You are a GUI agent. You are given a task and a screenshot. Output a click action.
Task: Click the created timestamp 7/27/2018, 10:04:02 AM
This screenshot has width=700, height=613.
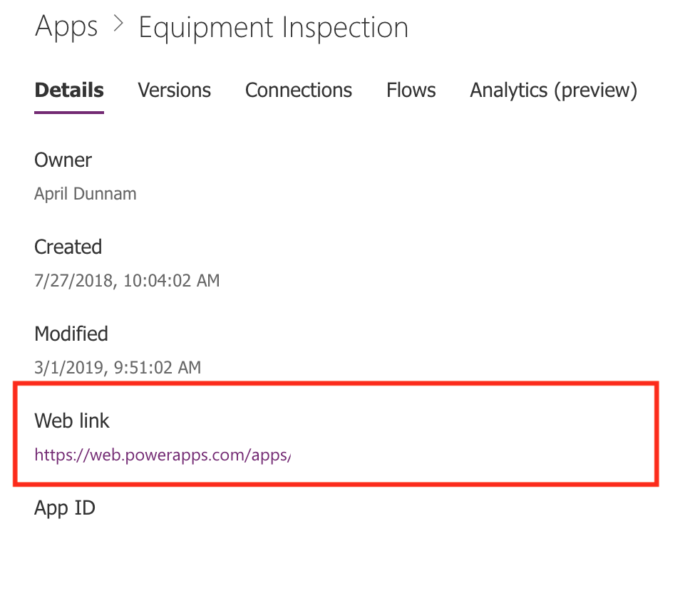(127, 281)
